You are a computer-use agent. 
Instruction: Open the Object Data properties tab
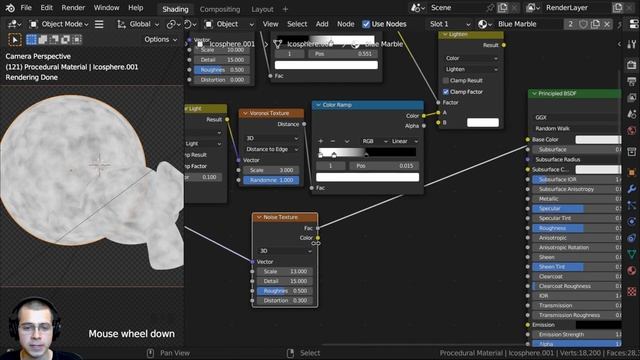[631, 254]
